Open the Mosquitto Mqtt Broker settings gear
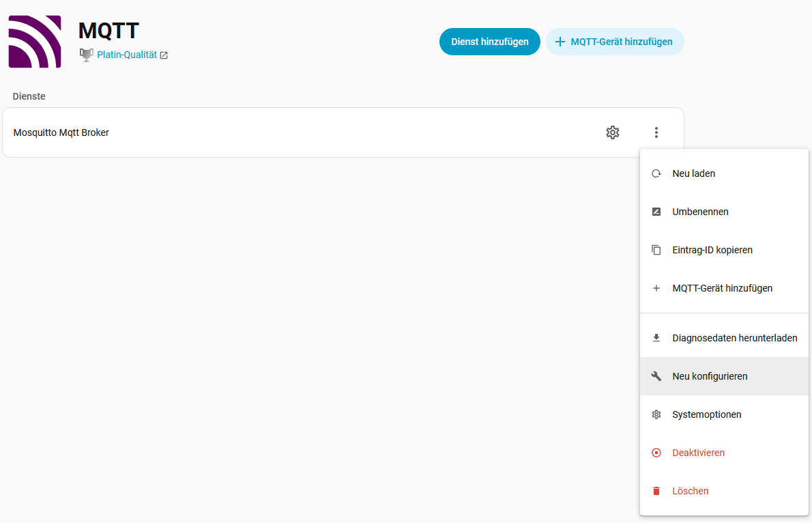Screen dimensions: 812x523 613,132
